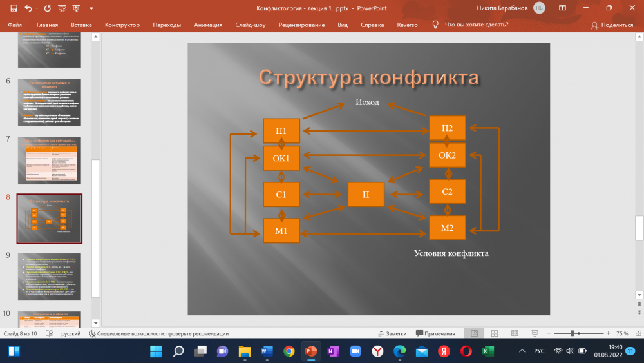Toggle Normal view in the status bar
Image resolution: width=644 pixels, height=363 pixels.
tap(474, 333)
